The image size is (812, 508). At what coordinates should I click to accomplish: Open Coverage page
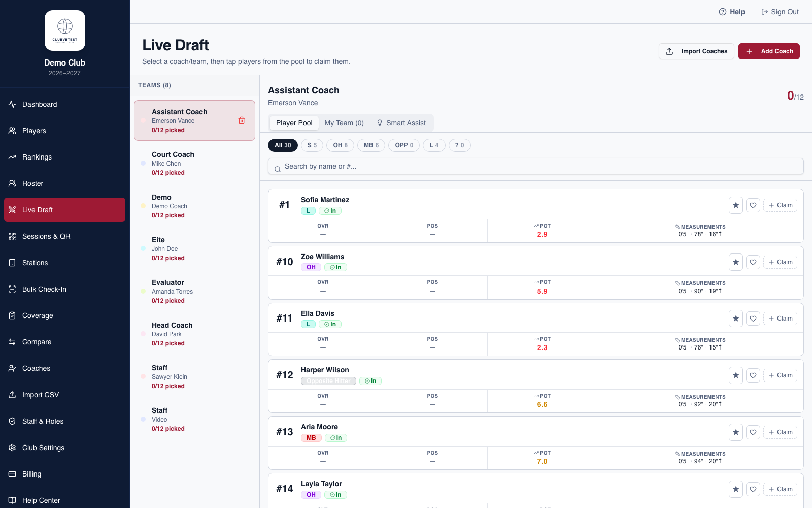click(64, 315)
